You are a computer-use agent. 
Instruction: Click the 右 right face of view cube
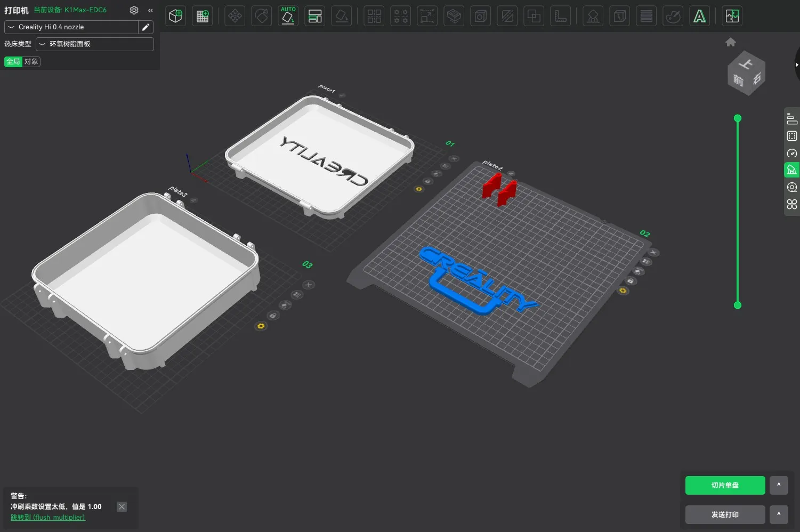(757, 79)
